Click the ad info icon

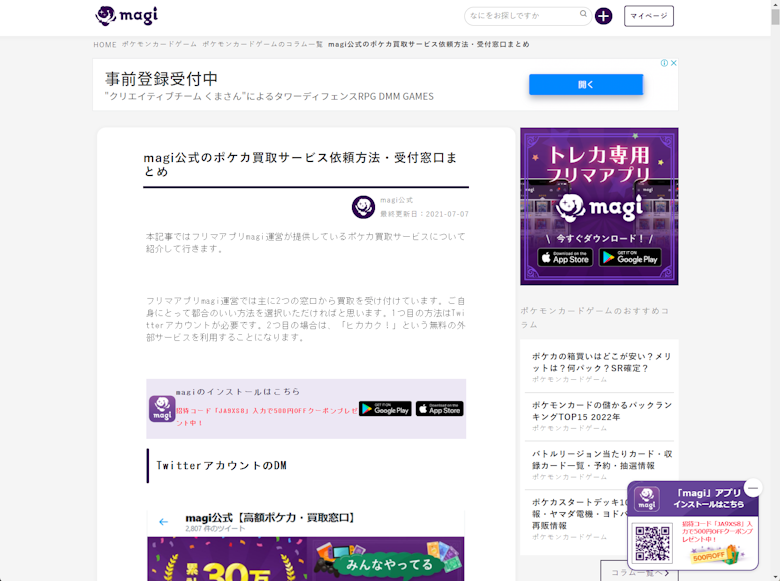pyautogui.click(x=664, y=63)
